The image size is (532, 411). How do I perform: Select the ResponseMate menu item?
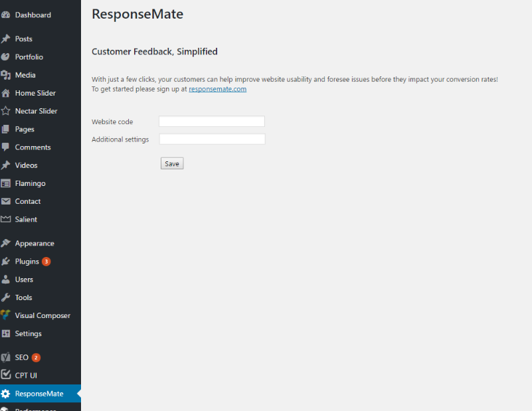tap(41, 393)
